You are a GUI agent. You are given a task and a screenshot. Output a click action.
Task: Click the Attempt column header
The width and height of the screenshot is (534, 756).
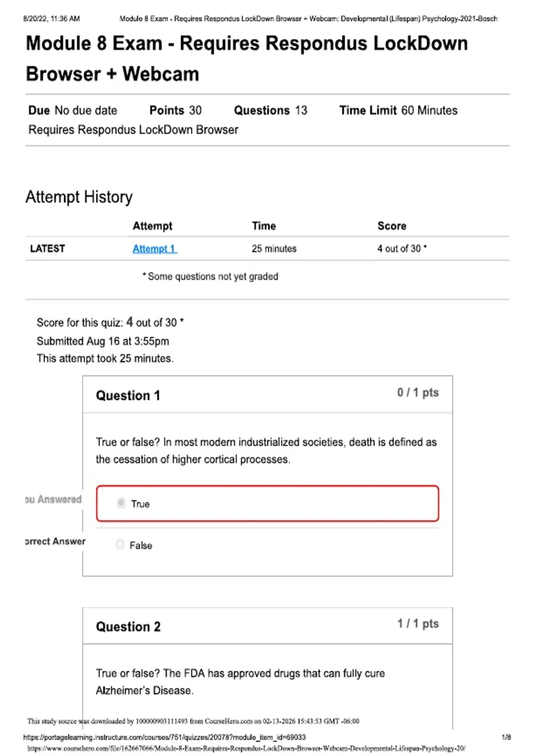pyautogui.click(x=152, y=226)
